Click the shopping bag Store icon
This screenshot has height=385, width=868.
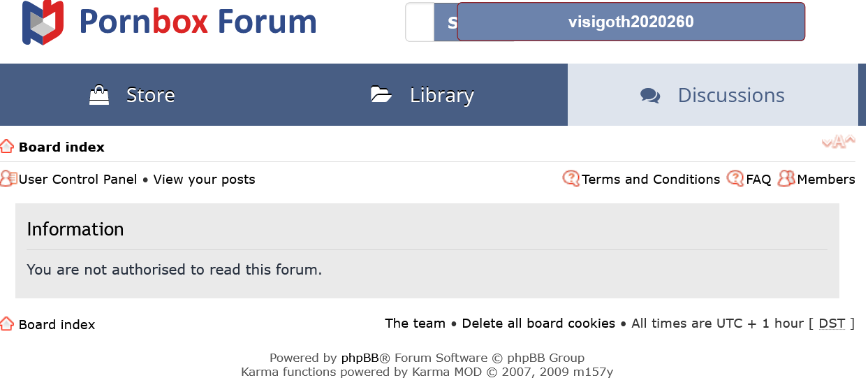[99, 95]
